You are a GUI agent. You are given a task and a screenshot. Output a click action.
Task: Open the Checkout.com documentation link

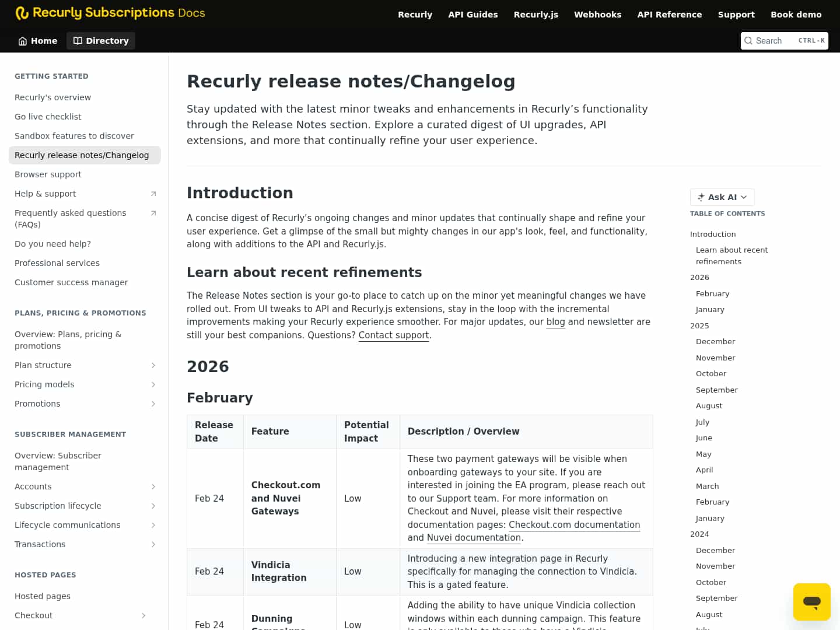point(574,525)
